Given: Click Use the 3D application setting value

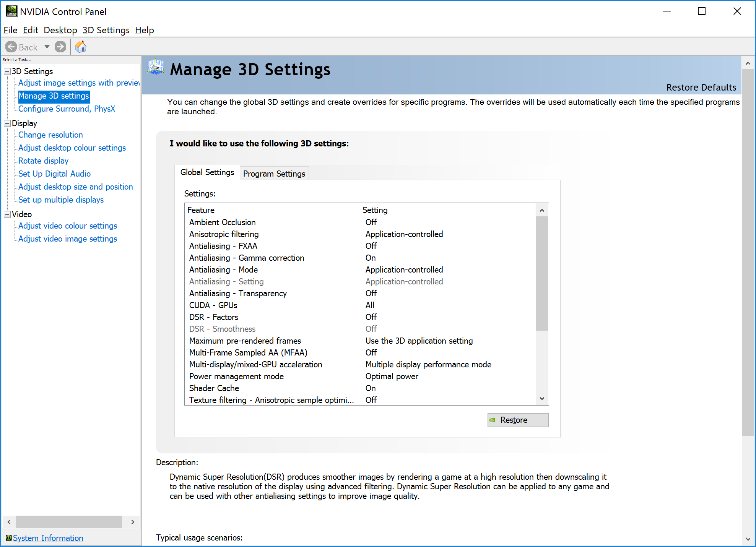Looking at the screenshot, I should tap(419, 341).
